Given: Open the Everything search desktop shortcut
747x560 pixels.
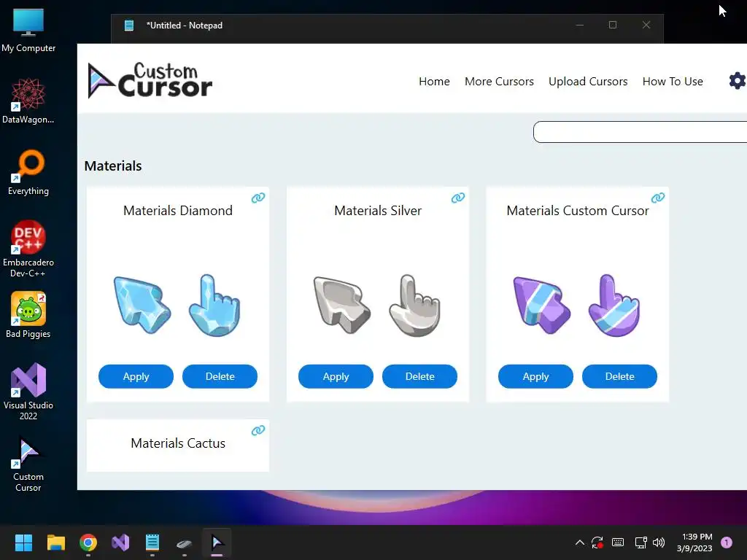Looking at the screenshot, I should click(28, 173).
